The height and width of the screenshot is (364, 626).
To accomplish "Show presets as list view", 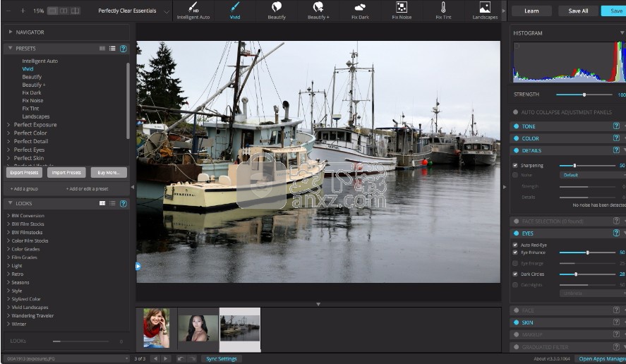I will 113,48.
